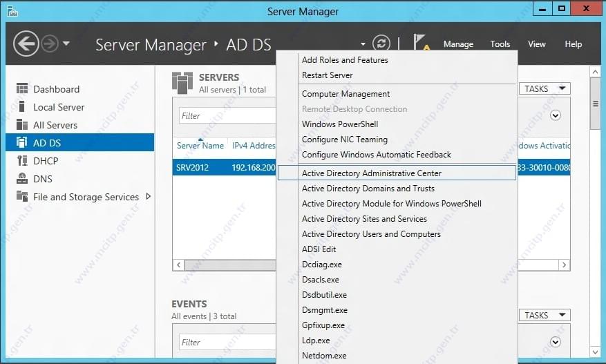
Task: Open the notifications flag icon
Action: point(420,42)
